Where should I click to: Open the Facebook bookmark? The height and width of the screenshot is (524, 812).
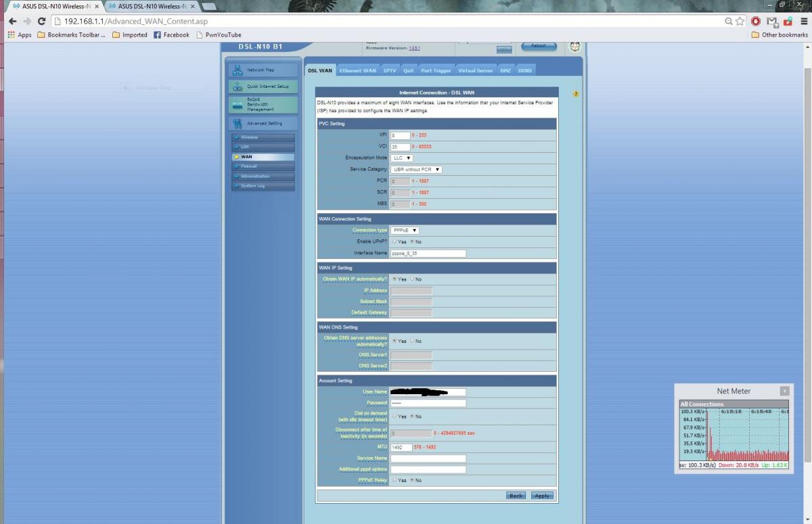pyautogui.click(x=171, y=34)
